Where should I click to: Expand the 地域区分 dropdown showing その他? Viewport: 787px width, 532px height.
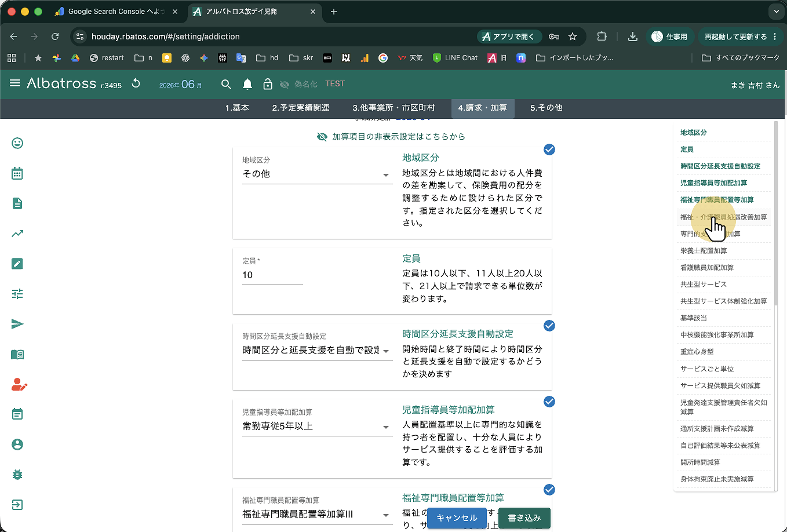317,174
